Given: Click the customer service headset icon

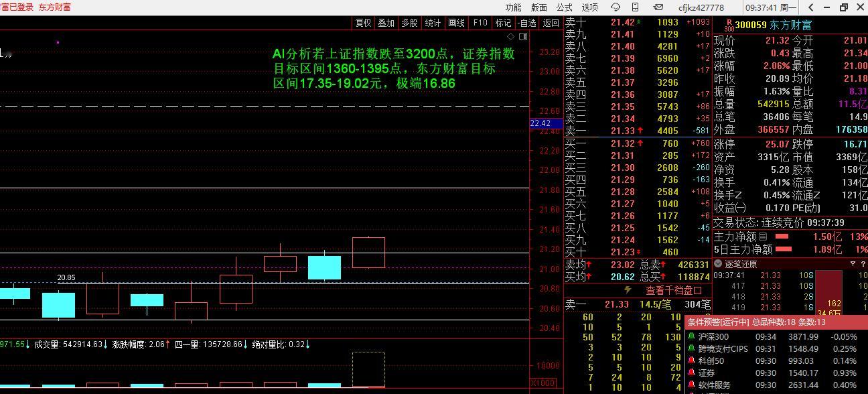Looking at the screenshot, I should tap(615, 7).
